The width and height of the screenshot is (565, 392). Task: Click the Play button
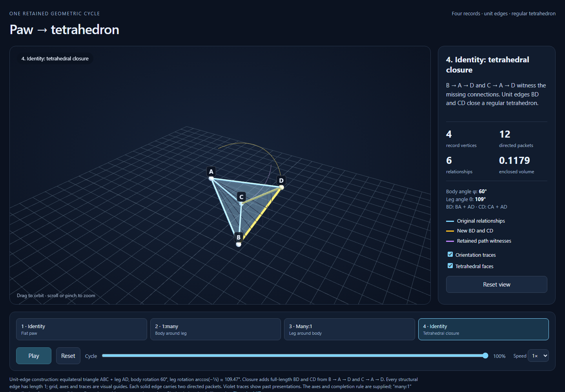point(34,356)
